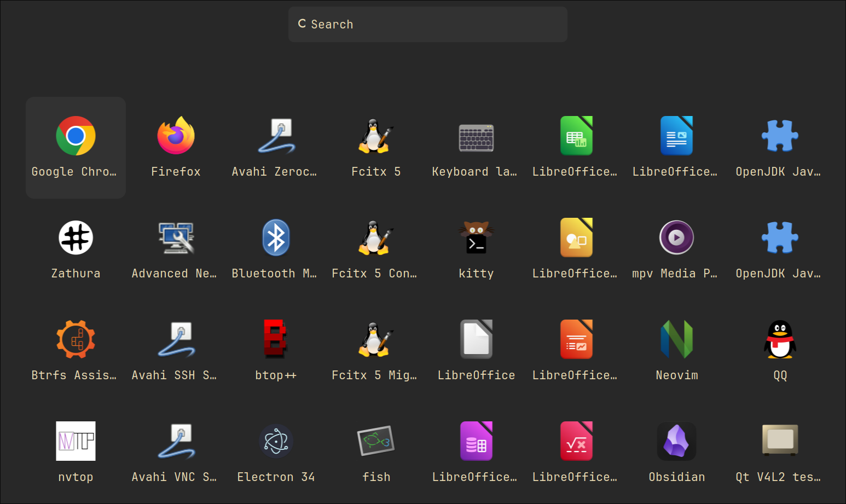Launch LibreOffice Calc with the green spreadsheet icon
Image resolution: width=846 pixels, height=504 pixels.
[576, 148]
